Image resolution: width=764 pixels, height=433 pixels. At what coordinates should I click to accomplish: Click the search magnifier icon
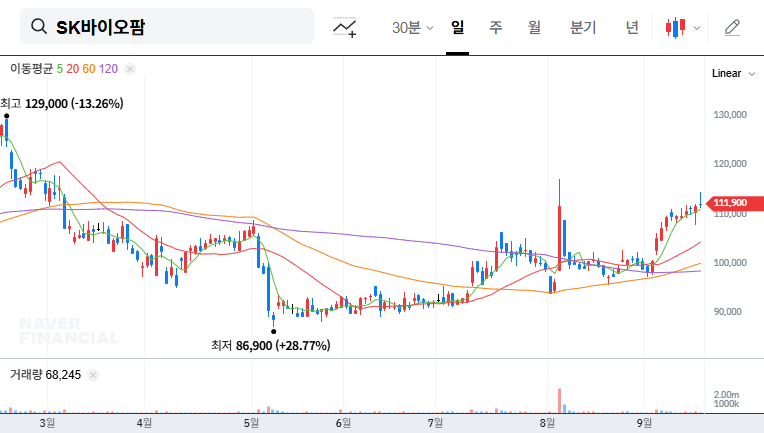pyautogui.click(x=39, y=26)
